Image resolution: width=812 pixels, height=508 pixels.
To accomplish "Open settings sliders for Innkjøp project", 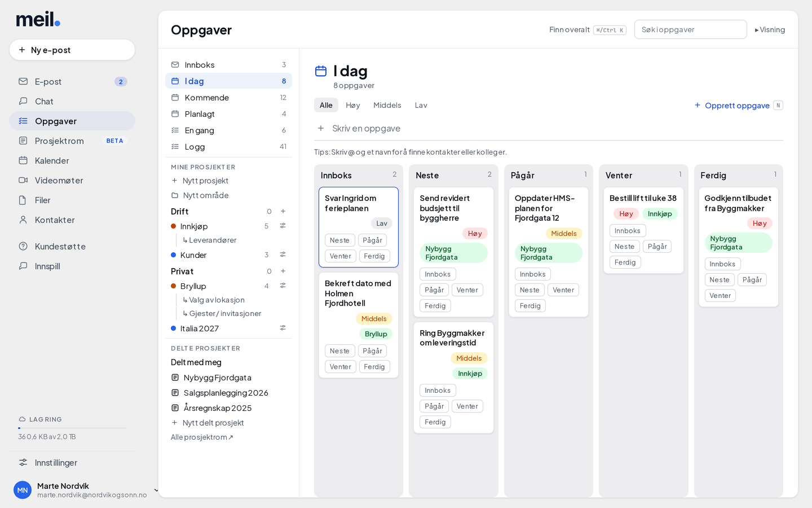I will pyautogui.click(x=283, y=226).
